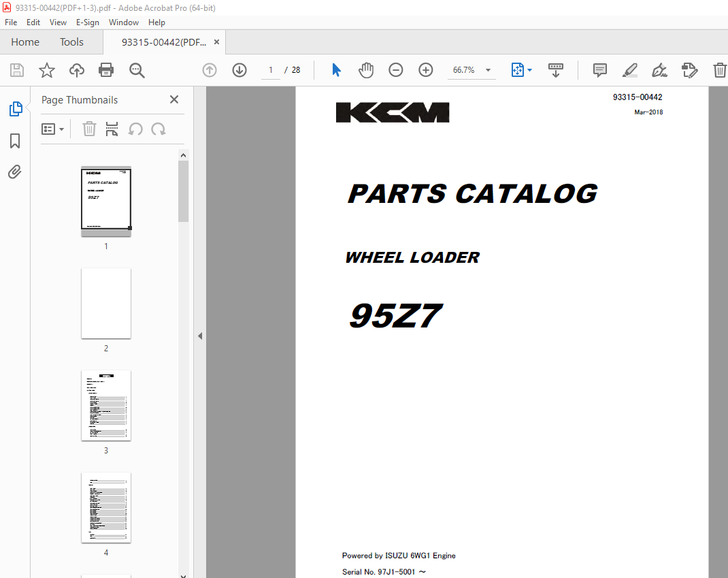
Task: Upload the file using the cloud icon
Action: [77, 70]
